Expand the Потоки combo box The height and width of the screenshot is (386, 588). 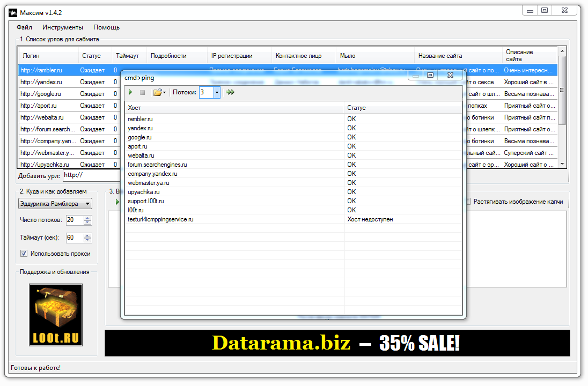pyautogui.click(x=217, y=92)
